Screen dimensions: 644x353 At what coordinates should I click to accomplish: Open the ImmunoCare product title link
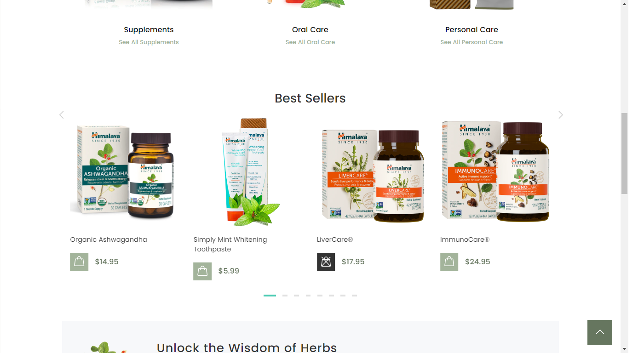465,239
